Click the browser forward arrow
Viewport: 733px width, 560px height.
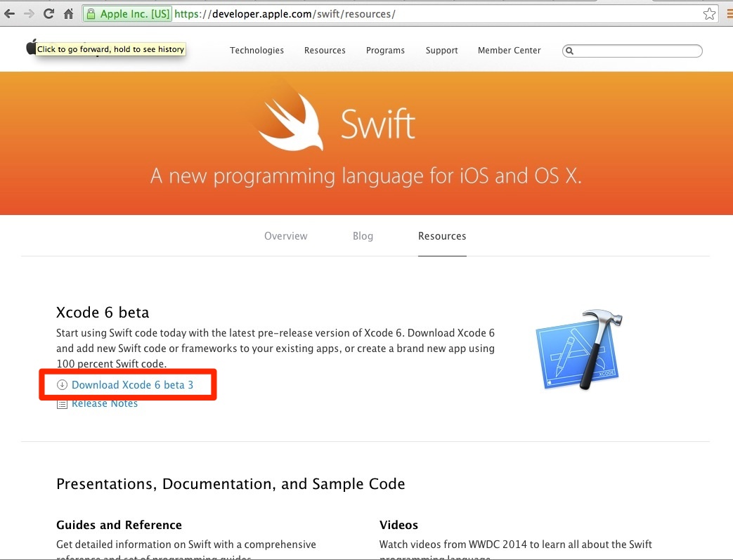tap(29, 14)
